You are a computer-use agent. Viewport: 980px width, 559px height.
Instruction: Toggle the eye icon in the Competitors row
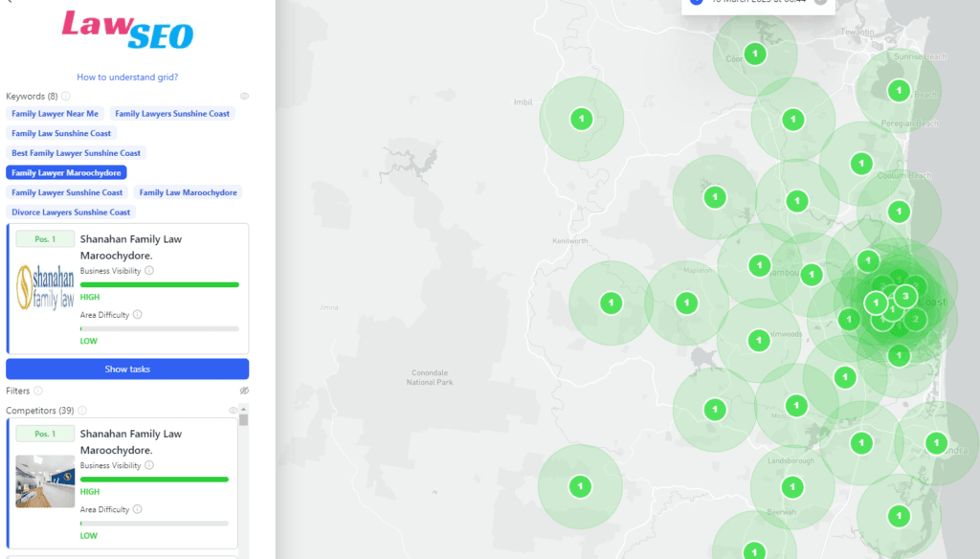pyautogui.click(x=233, y=411)
